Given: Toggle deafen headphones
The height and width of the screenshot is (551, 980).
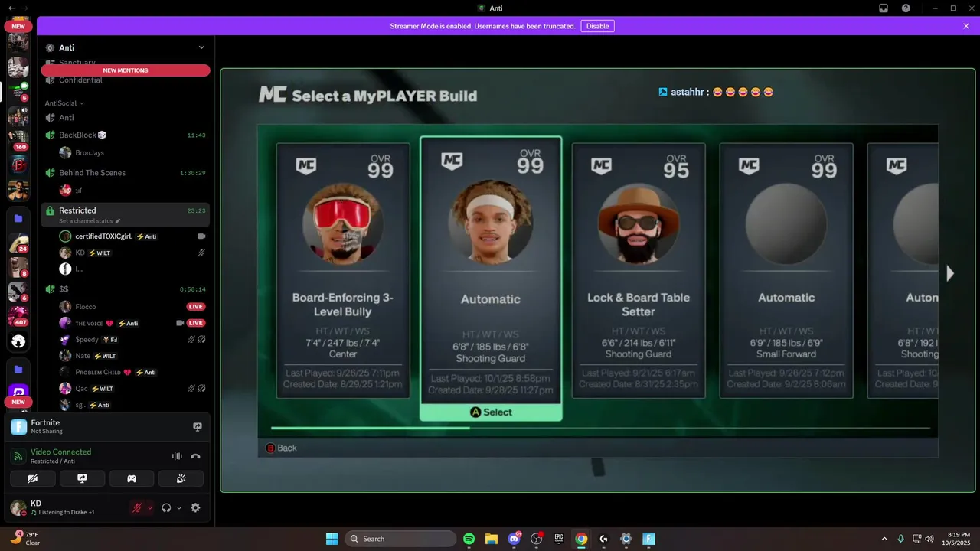Looking at the screenshot, I should tap(166, 507).
